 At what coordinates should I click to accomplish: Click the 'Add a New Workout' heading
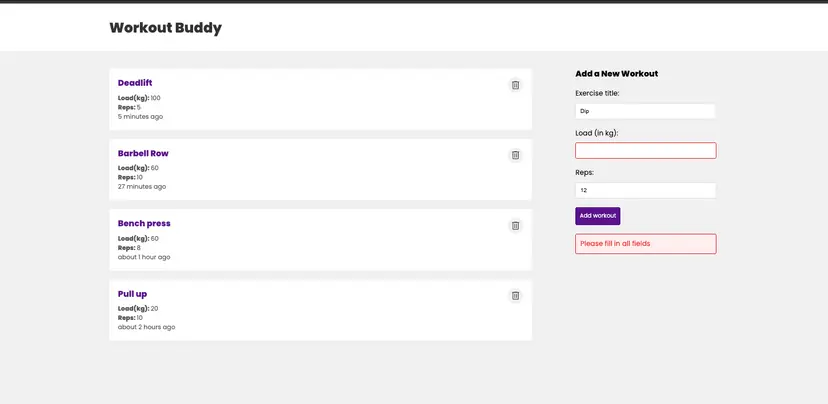click(x=616, y=74)
